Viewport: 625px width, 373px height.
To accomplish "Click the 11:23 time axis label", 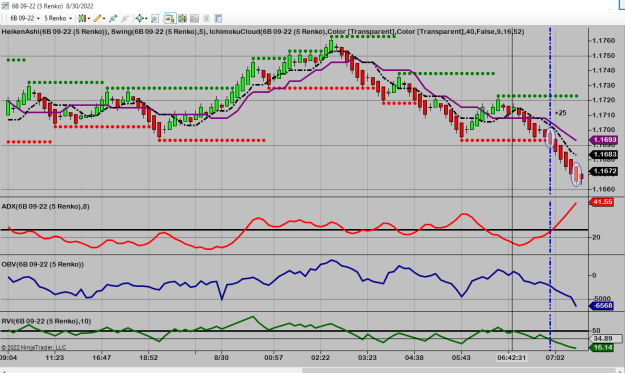I will [x=55, y=357].
